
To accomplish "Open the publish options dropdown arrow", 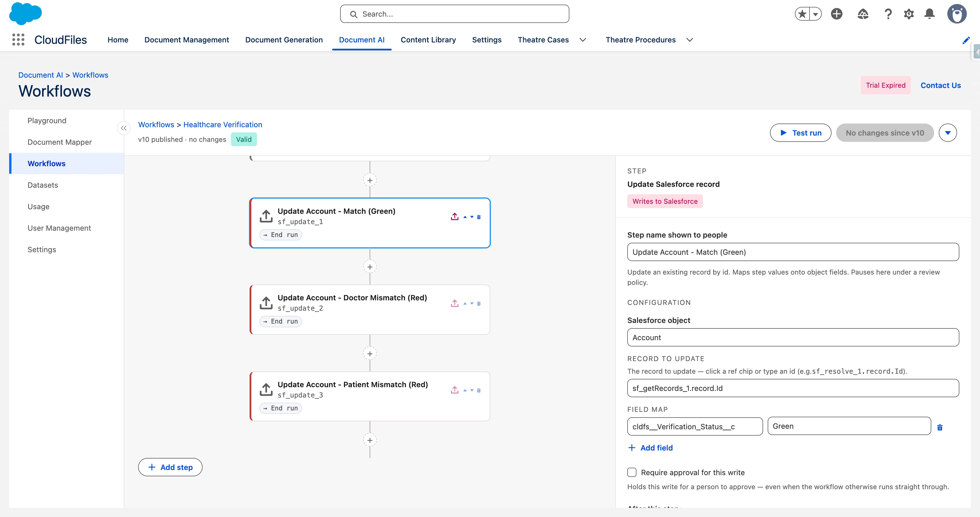I will click(x=948, y=133).
